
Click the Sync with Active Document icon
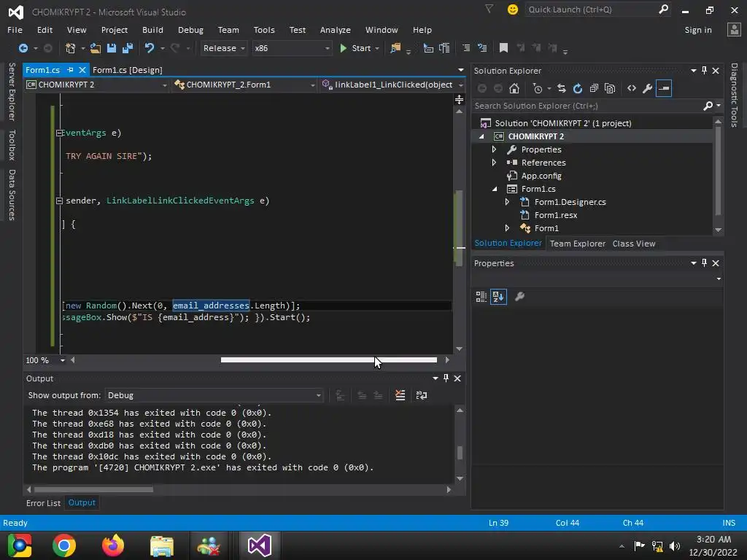tap(562, 88)
